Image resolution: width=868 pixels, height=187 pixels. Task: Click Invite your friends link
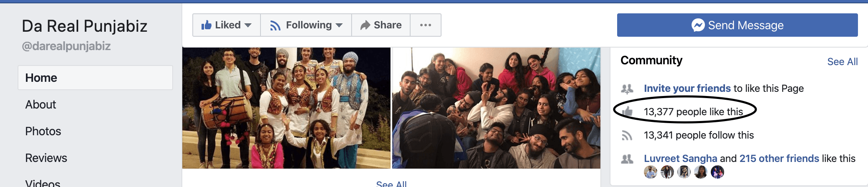pos(687,88)
